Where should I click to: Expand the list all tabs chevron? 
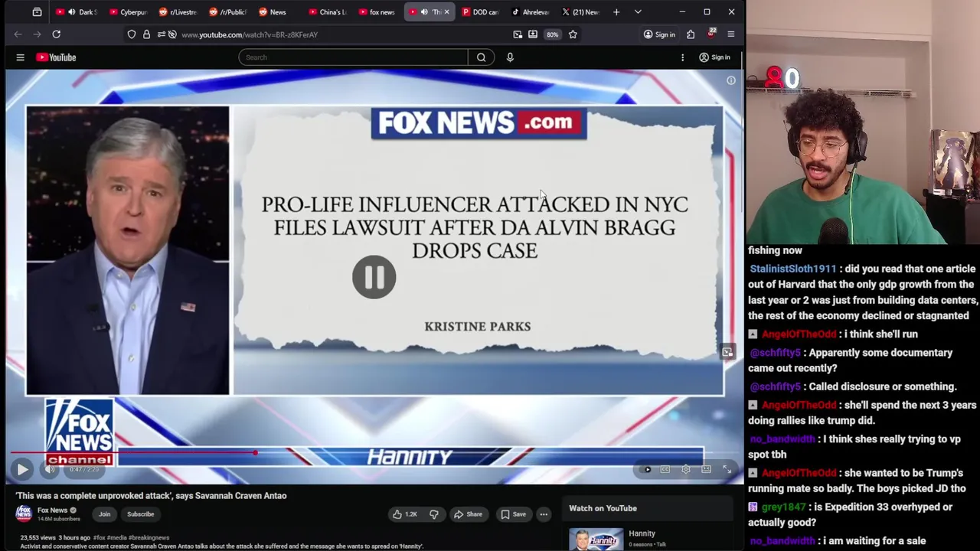tap(638, 12)
